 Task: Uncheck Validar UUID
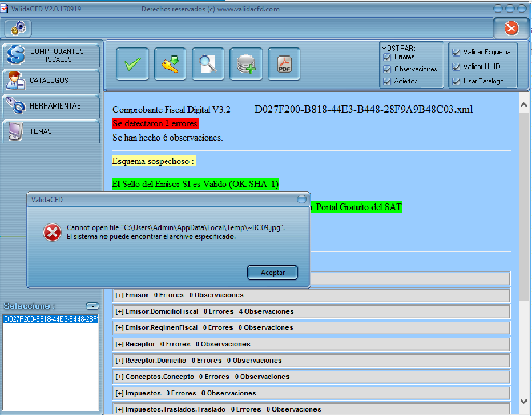coord(456,66)
